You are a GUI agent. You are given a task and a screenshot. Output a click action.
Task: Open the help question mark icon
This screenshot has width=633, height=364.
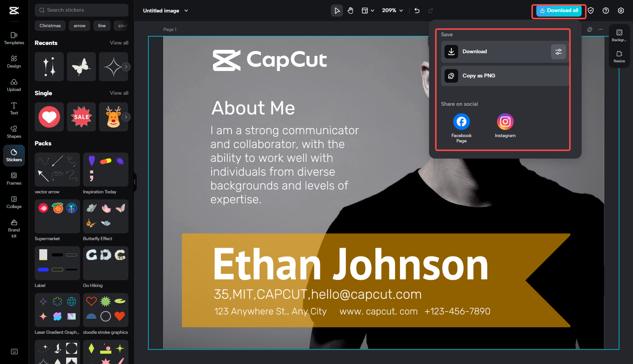coord(606,11)
